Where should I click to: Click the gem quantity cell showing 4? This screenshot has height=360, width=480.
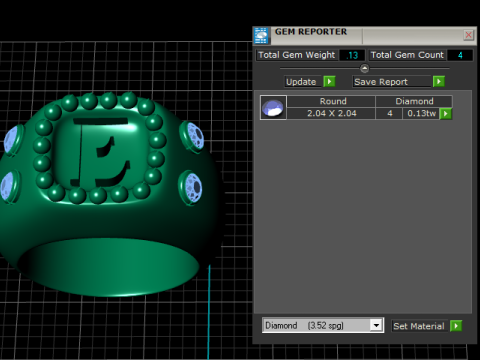389,114
